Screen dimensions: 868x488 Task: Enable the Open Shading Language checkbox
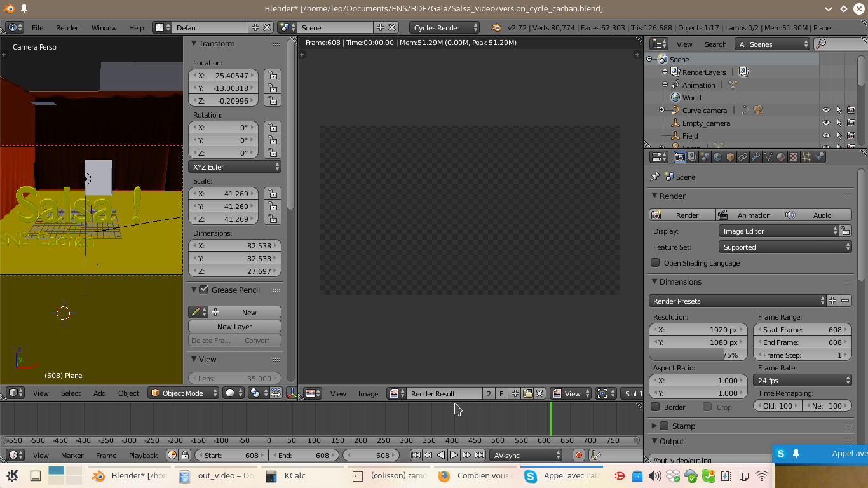coord(655,262)
